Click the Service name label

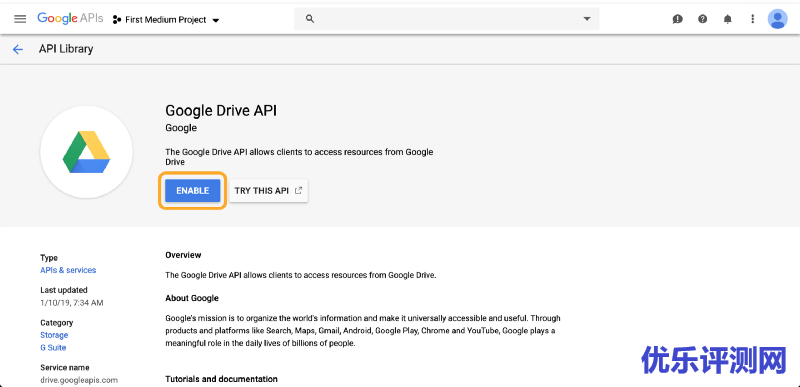click(x=65, y=368)
